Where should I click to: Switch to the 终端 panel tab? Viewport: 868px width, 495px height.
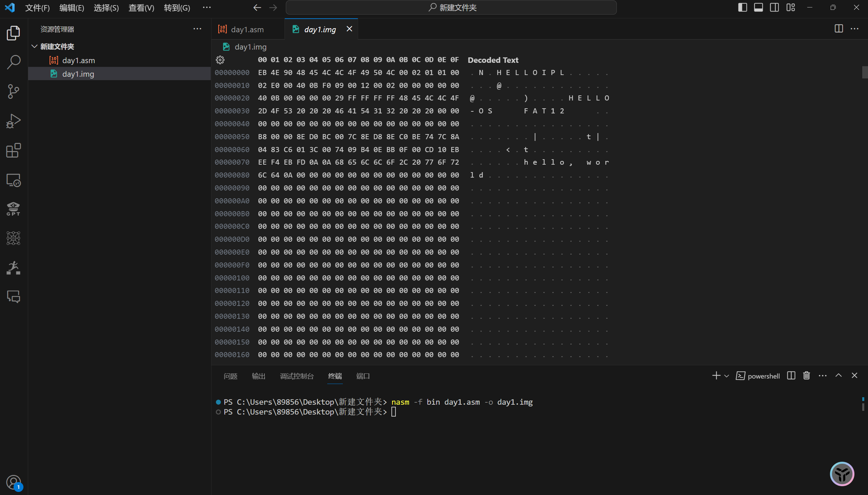pyautogui.click(x=335, y=376)
